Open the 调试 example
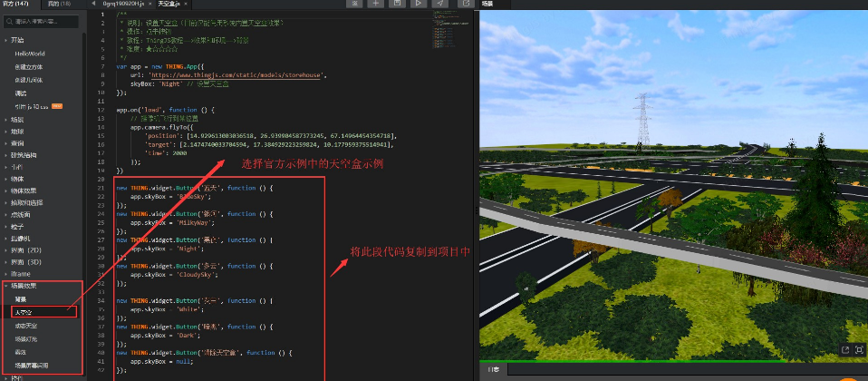Viewport: 868px width, 381px height. (21, 93)
